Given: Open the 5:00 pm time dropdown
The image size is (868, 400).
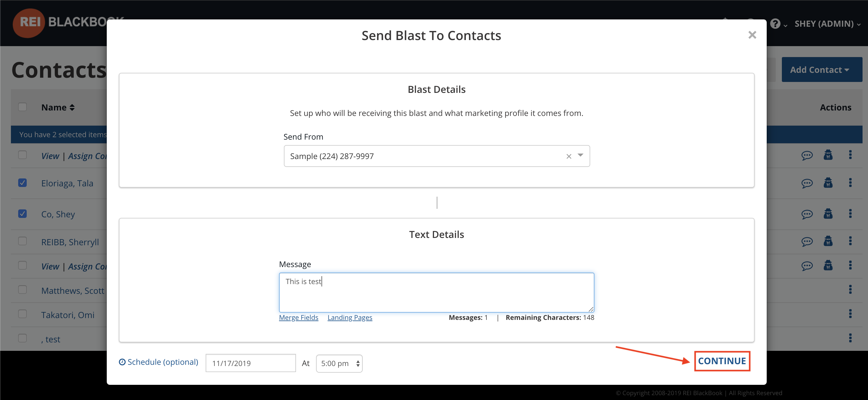Looking at the screenshot, I should coord(339,363).
